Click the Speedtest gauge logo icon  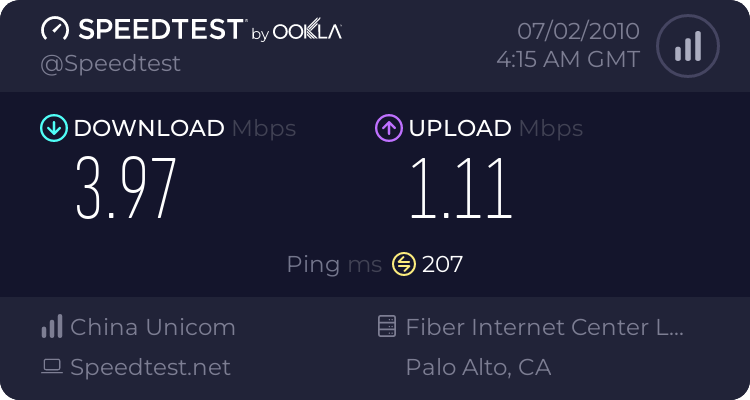(x=55, y=30)
